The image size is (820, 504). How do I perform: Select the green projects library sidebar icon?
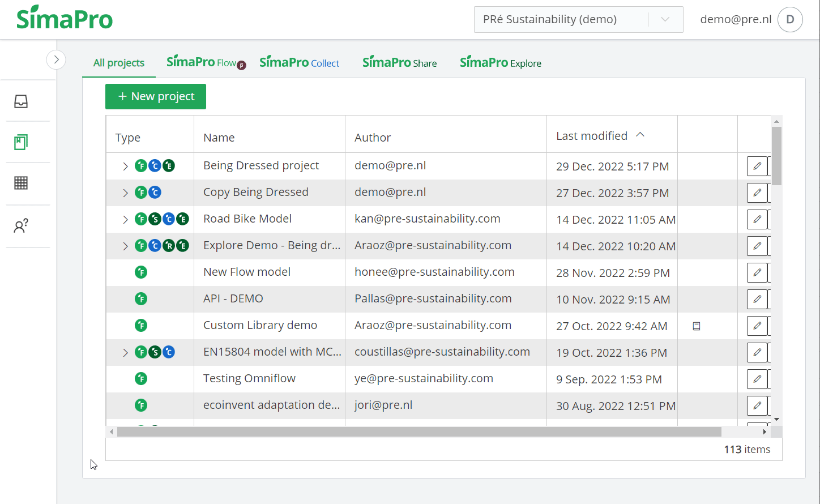tap(21, 142)
